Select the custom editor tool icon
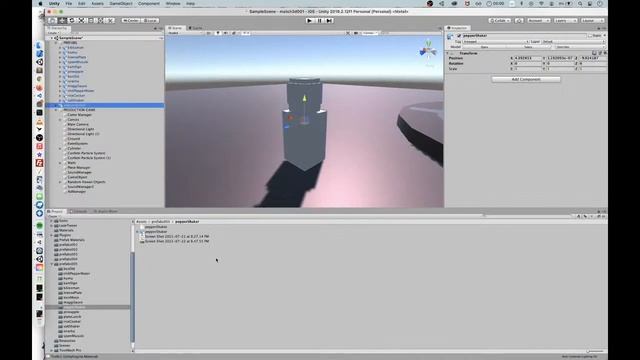The width and height of the screenshot is (640, 360). coord(110,20)
